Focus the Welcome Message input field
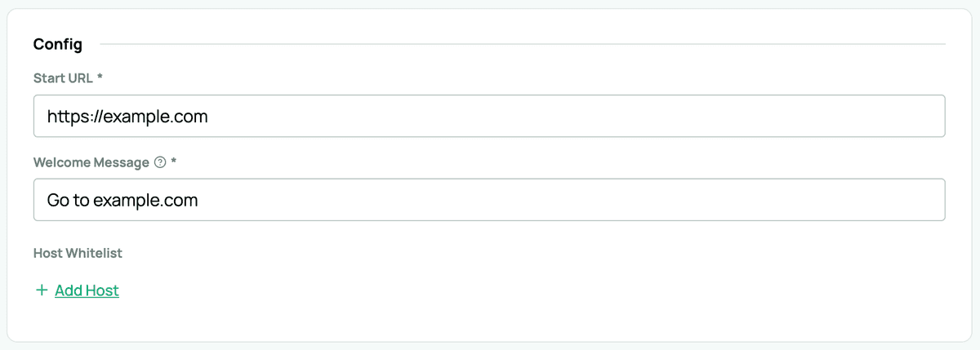 coord(488,200)
